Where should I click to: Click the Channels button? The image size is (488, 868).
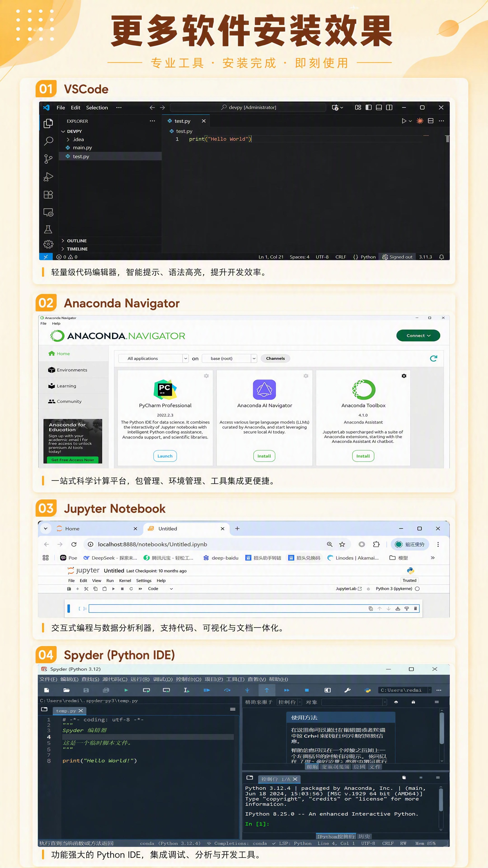point(275,358)
